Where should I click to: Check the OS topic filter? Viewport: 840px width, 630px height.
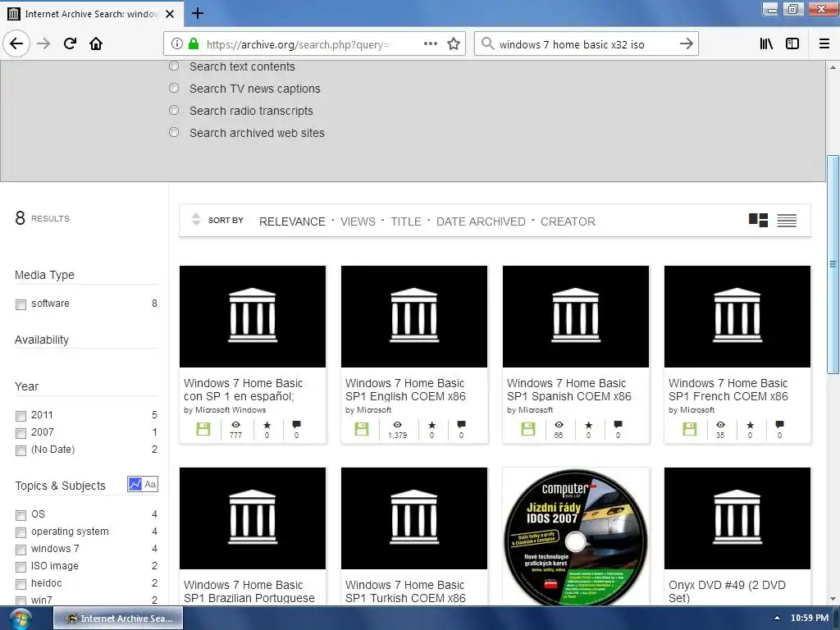[x=21, y=515]
